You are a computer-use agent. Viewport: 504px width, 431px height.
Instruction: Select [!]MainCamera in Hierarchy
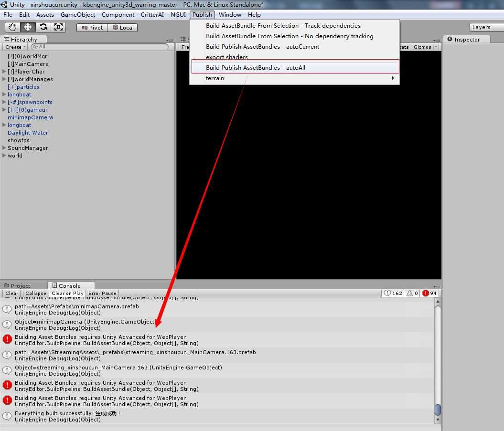point(28,64)
